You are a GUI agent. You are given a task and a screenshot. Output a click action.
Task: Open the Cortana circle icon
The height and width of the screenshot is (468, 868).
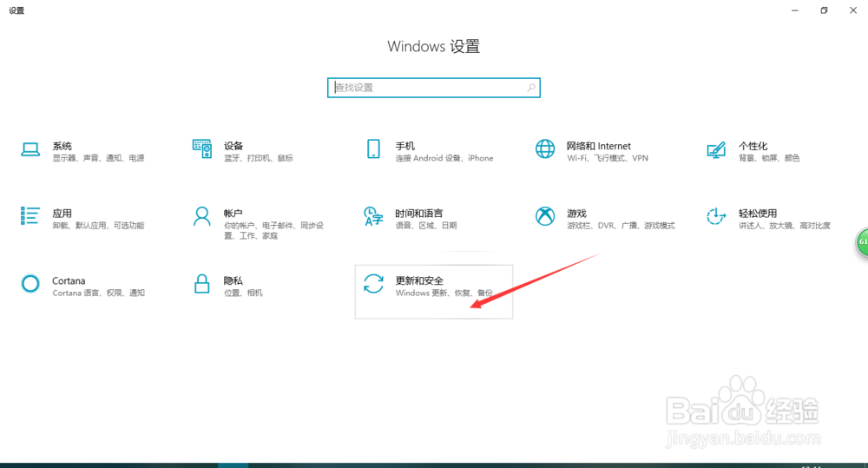30,284
